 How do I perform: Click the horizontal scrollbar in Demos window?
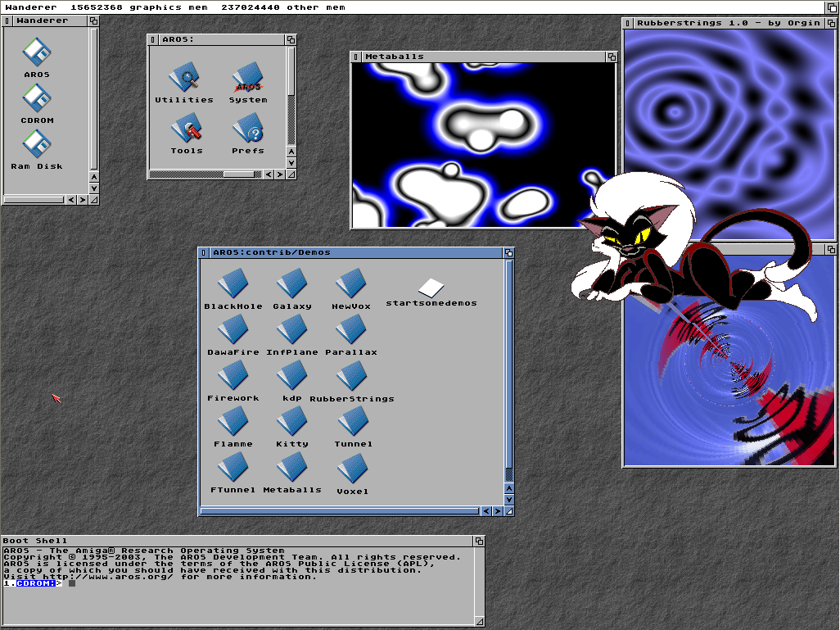(340, 511)
